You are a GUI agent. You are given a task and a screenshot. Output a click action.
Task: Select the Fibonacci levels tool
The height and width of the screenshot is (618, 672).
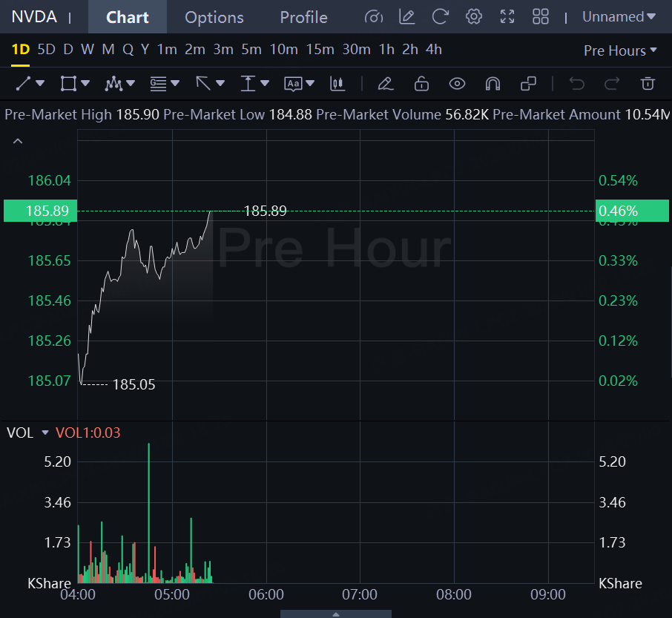(158, 83)
